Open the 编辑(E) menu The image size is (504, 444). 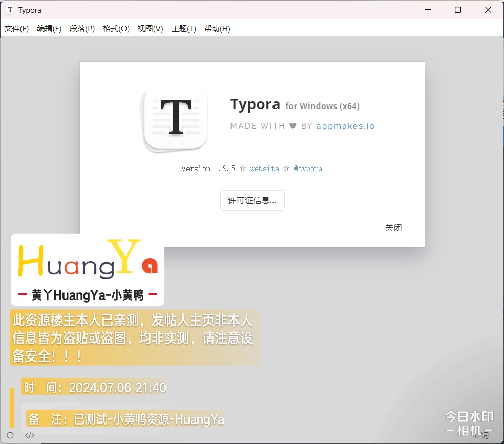point(49,29)
